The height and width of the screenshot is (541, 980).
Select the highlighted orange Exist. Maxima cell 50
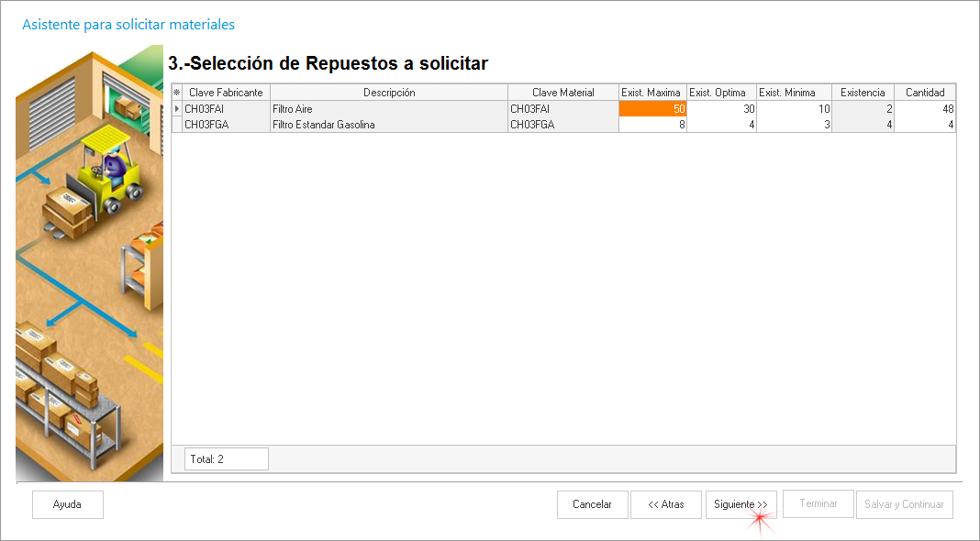coord(652,109)
